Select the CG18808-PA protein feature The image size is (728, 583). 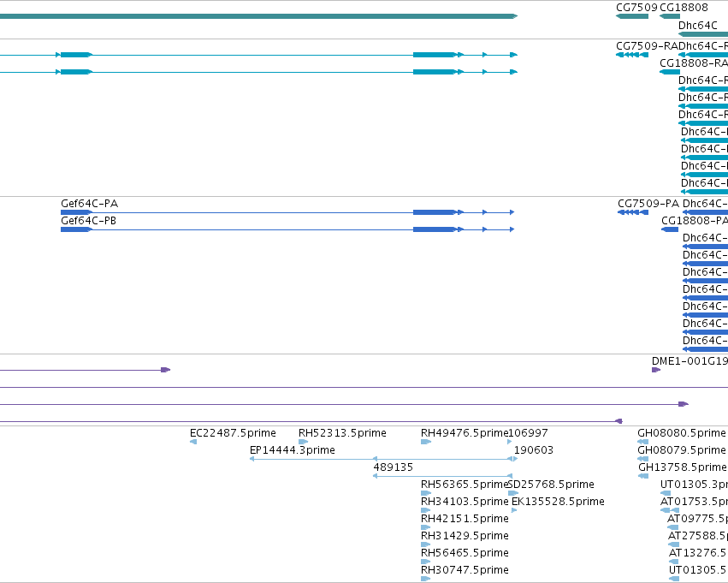tap(670, 229)
